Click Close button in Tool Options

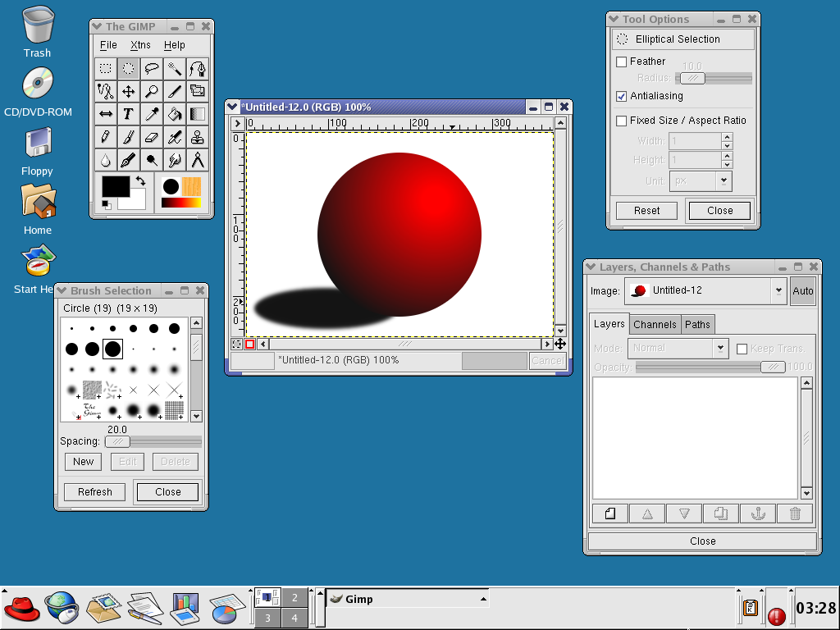719,211
